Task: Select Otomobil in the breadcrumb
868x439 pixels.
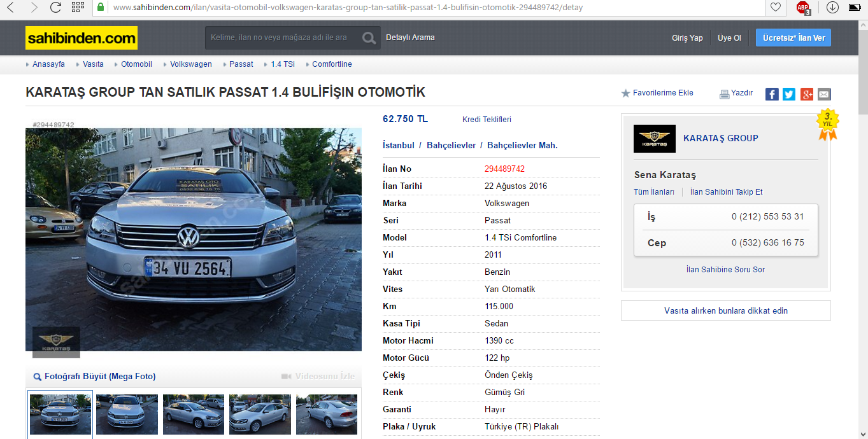Action: pyautogui.click(x=136, y=64)
